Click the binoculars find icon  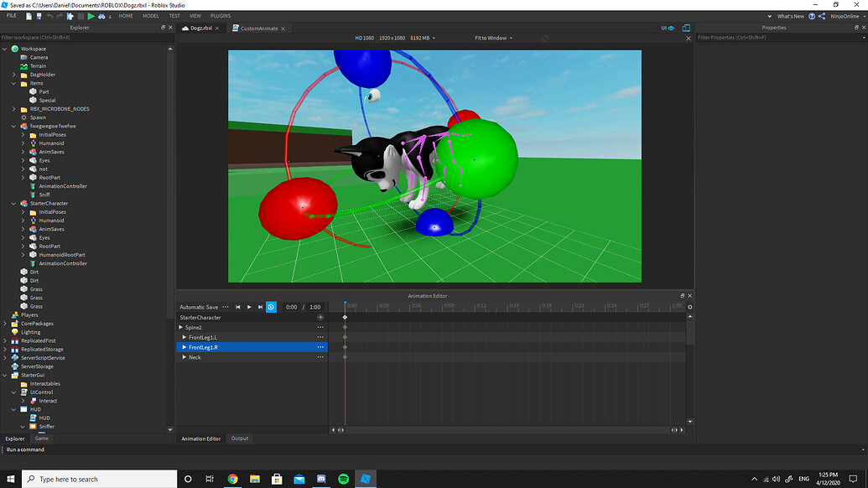tap(101, 16)
